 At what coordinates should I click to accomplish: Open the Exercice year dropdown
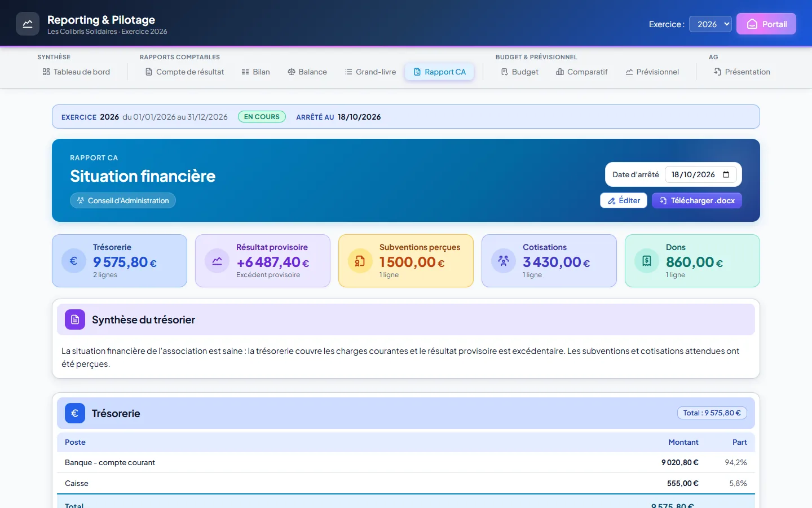(710, 24)
